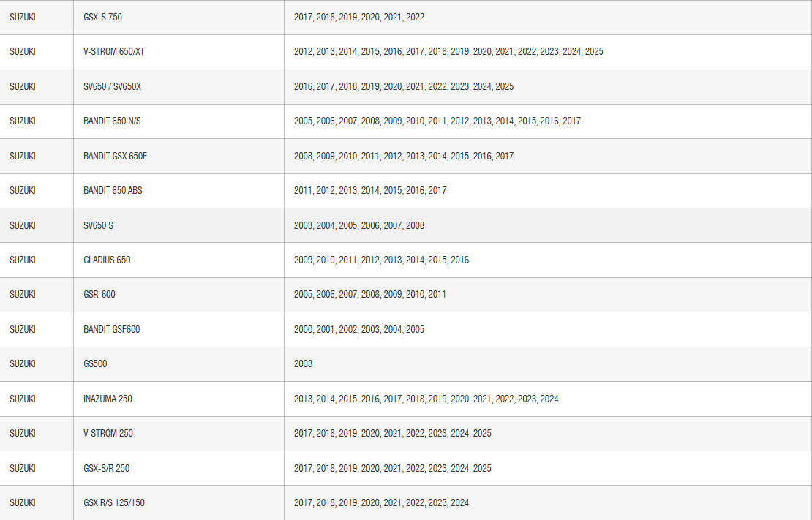Select the GLADIUS 650 model name

pyautogui.click(x=107, y=260)
